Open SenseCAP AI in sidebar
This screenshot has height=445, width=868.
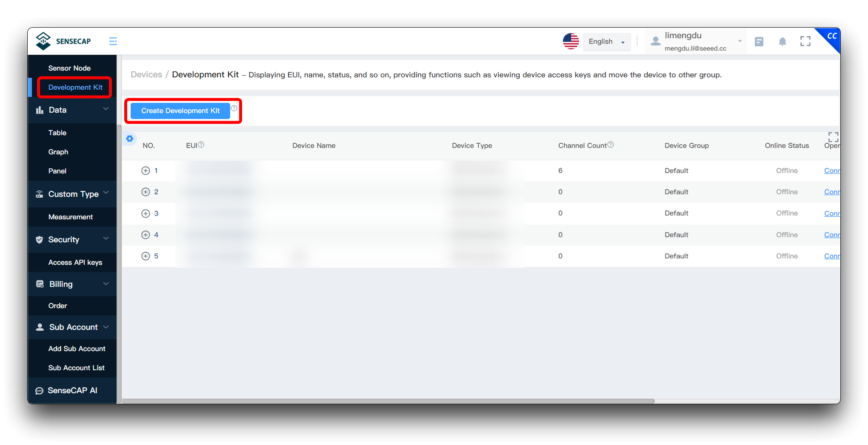(x=72, y=390)
